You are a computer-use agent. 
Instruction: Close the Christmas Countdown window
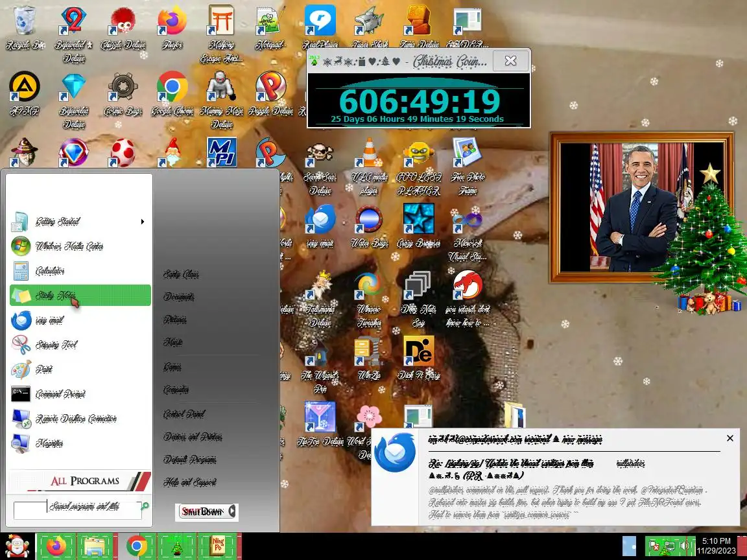[x=510, y=60]
